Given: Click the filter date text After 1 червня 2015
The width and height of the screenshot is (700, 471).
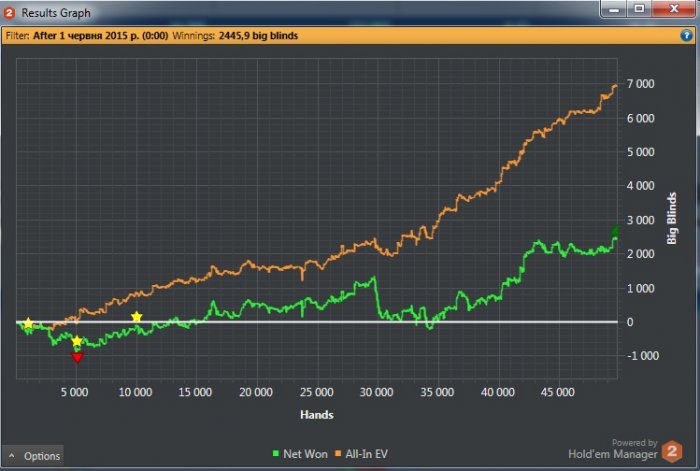Looking at the screenshot, I should pos(100,36).
